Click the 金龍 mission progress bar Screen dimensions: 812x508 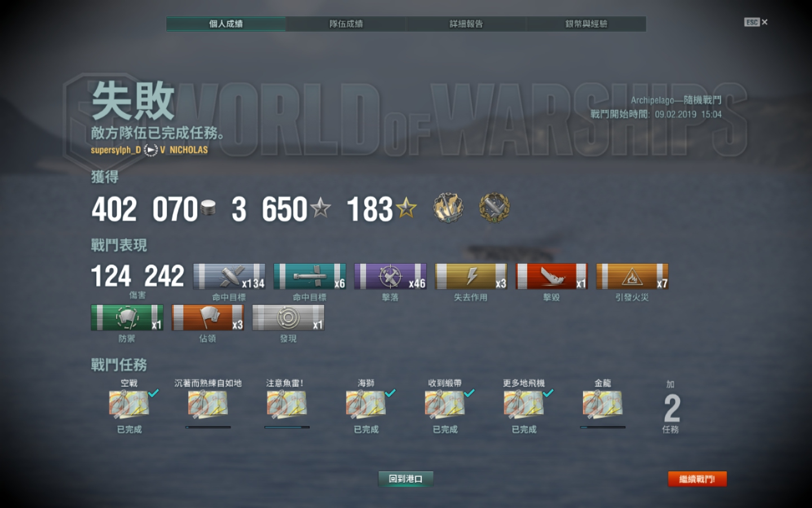(x=603, y=427)
